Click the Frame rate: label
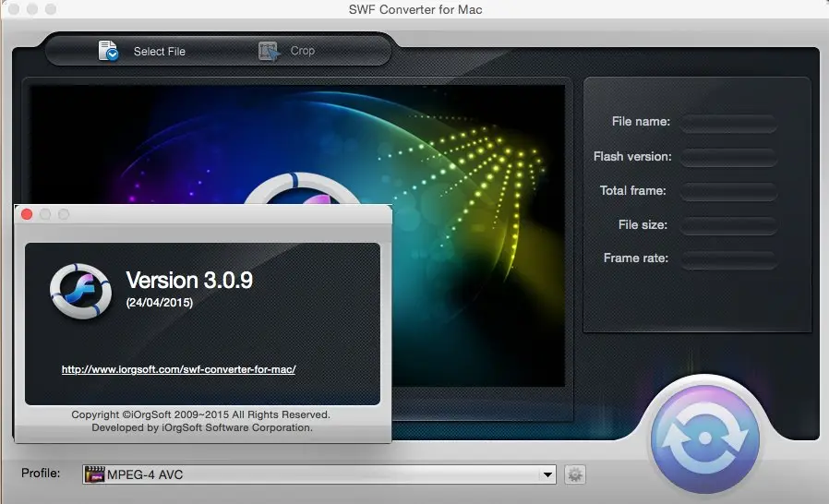This screenshot has height=504, width=829. (x=636, y=258)
